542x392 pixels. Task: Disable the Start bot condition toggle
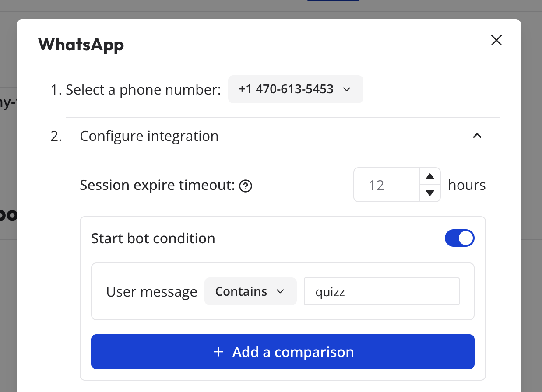tap(459, 238)
